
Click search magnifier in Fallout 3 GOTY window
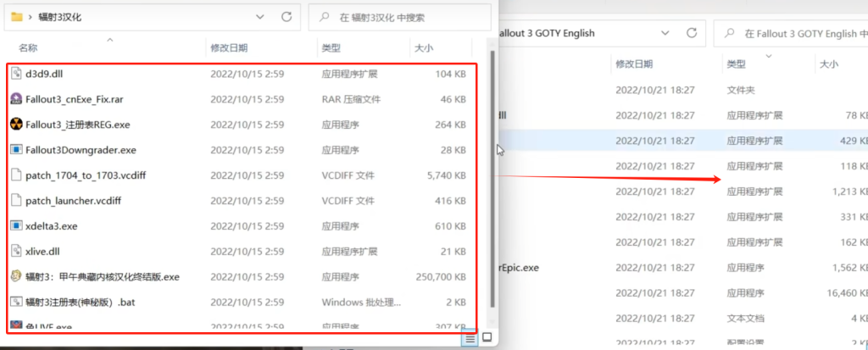click(x=731, y=33)
